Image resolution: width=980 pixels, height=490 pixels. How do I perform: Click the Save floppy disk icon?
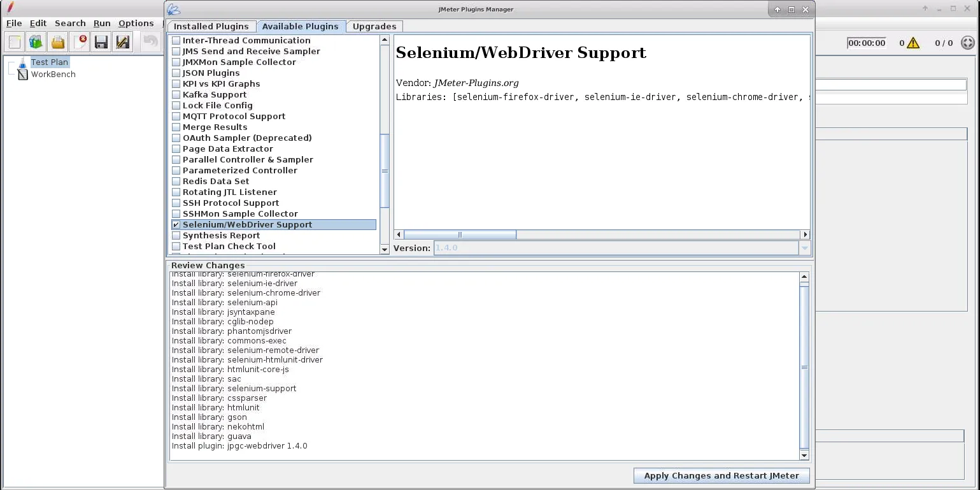coord(101,43)
